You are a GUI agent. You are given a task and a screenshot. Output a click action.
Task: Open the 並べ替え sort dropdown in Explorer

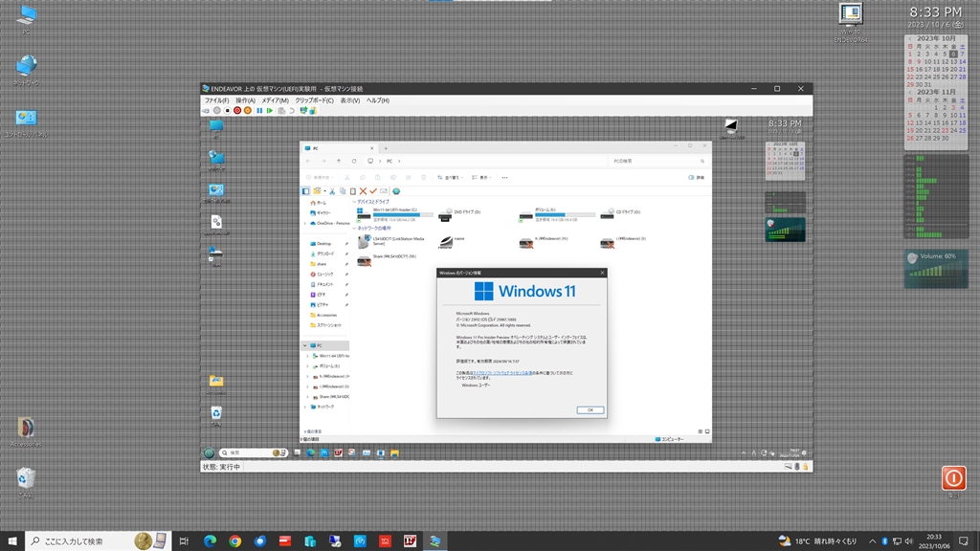450,177
